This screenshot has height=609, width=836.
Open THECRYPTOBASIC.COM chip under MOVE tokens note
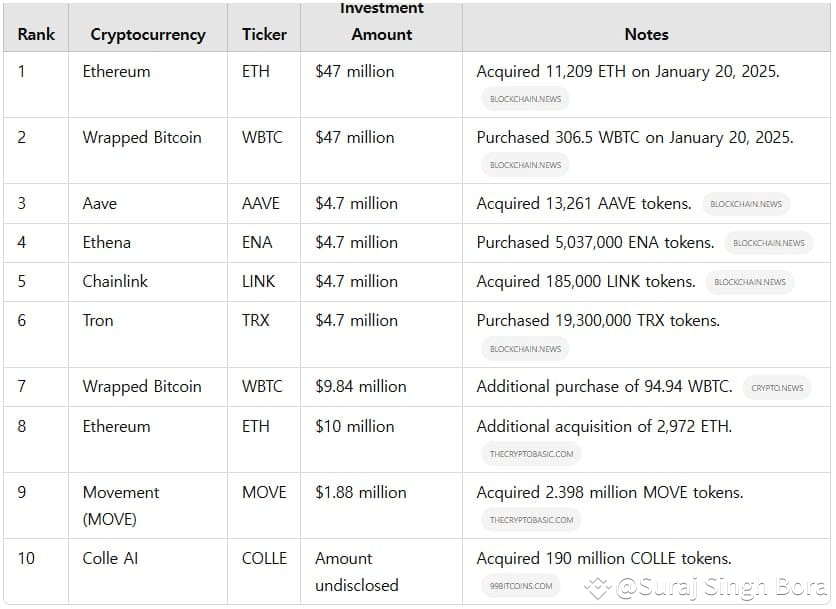click(x=531, y=520)
